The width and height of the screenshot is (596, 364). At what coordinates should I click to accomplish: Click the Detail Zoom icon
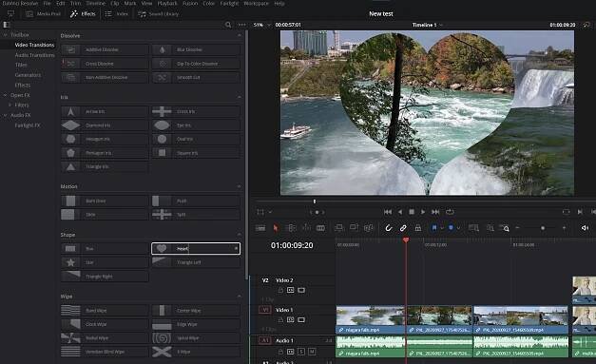click(490, 227)
